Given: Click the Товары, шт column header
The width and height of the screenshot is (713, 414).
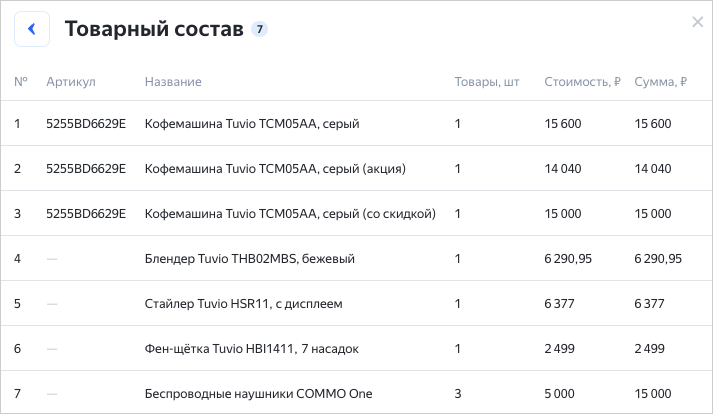Looking at the screenshot, I should [487, 81].
